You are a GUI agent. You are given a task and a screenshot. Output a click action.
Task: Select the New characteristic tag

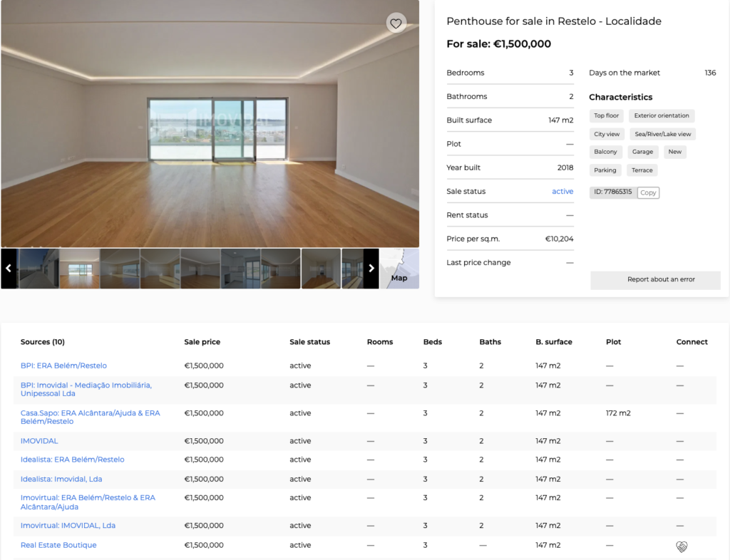674,152
